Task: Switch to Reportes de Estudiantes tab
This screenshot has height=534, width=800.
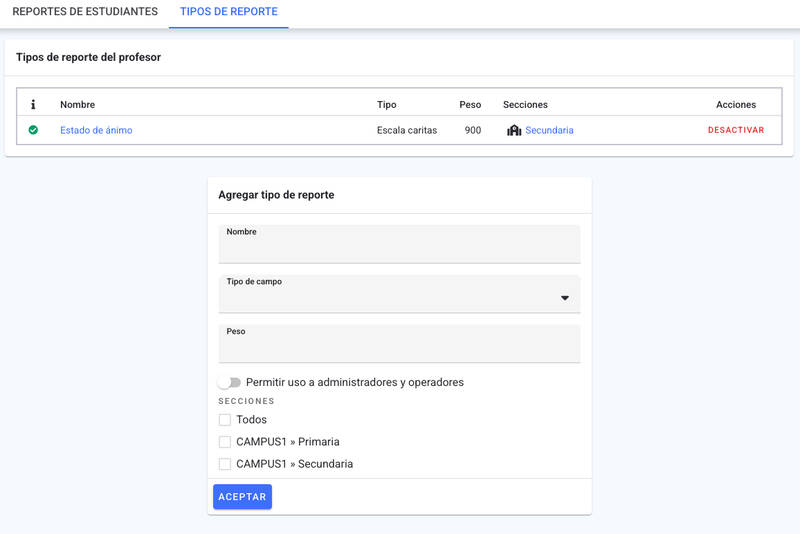Action: [85, 11]
